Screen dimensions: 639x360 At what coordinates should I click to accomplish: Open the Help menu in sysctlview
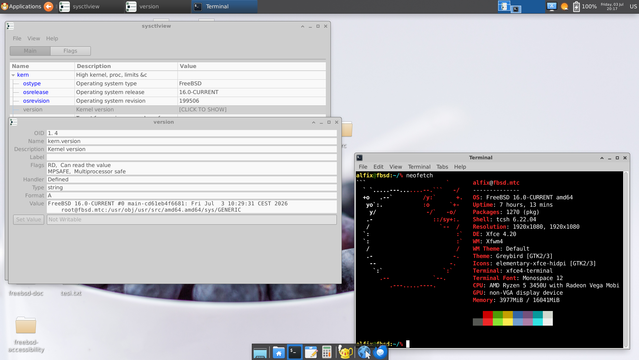[x=52, y=38]
